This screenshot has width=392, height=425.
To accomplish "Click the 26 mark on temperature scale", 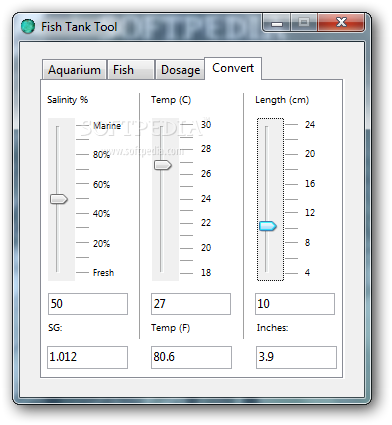I will [x=206, y=174].
